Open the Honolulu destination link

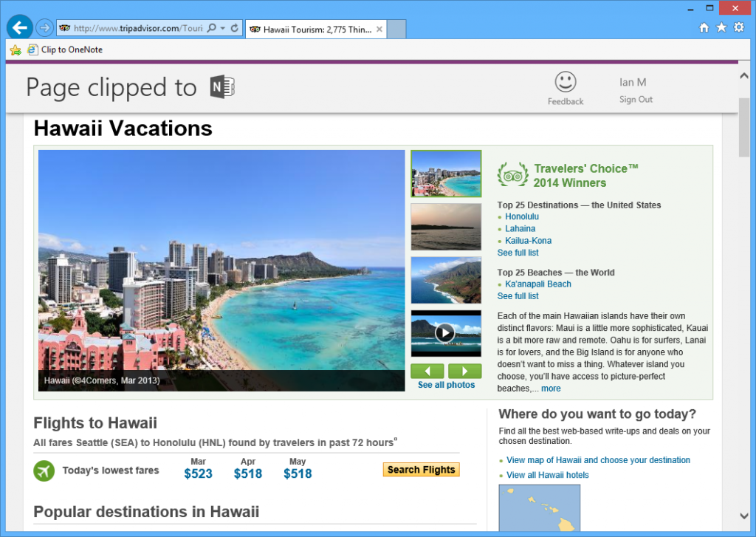522,217
